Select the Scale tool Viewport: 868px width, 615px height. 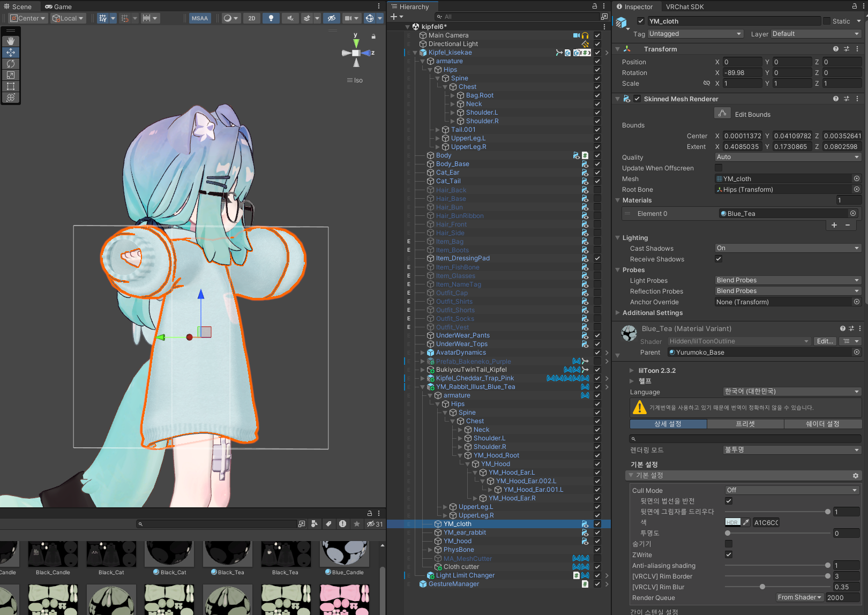click(x=11, y=75)
